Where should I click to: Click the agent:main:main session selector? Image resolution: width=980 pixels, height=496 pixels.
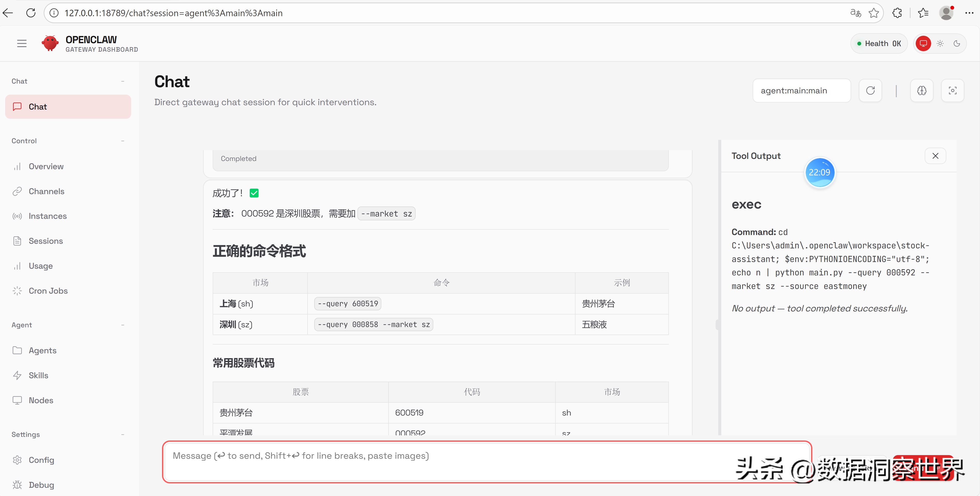click(801, 91)
